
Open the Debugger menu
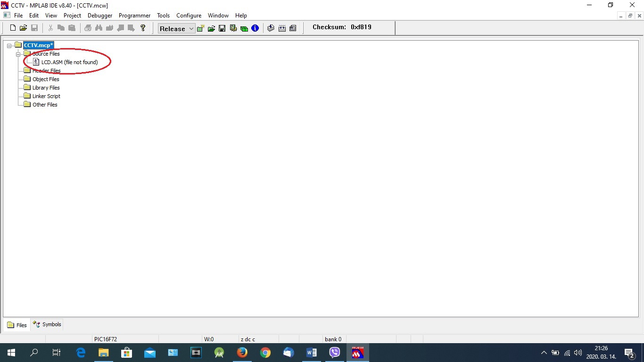[x=100, y=16]
